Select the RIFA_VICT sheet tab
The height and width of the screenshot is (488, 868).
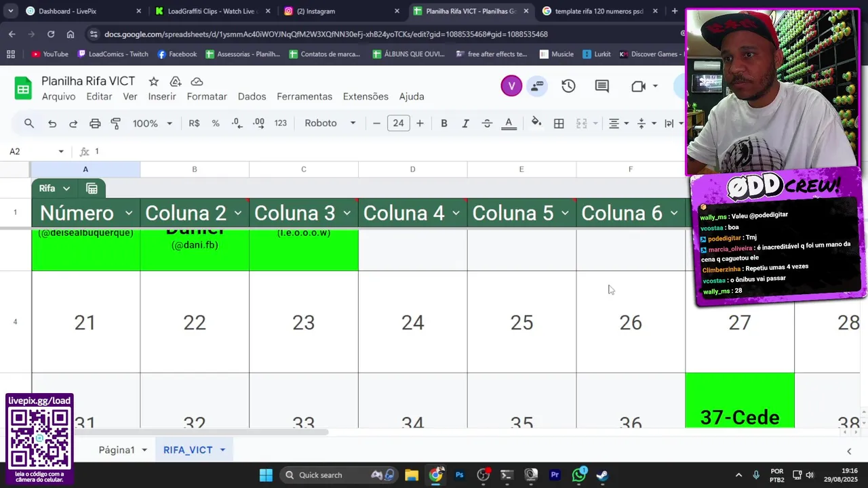pos(194,450)
